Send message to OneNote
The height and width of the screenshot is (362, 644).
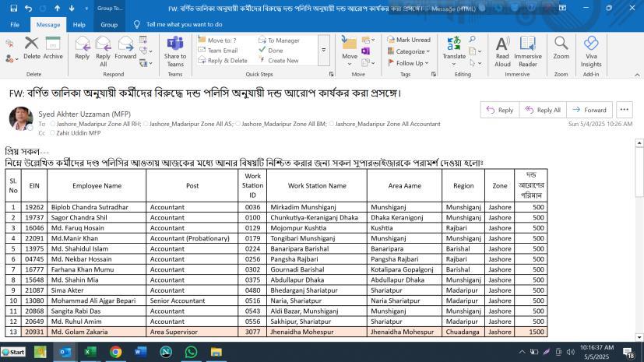pyautogui.click(x=365, y=51)
